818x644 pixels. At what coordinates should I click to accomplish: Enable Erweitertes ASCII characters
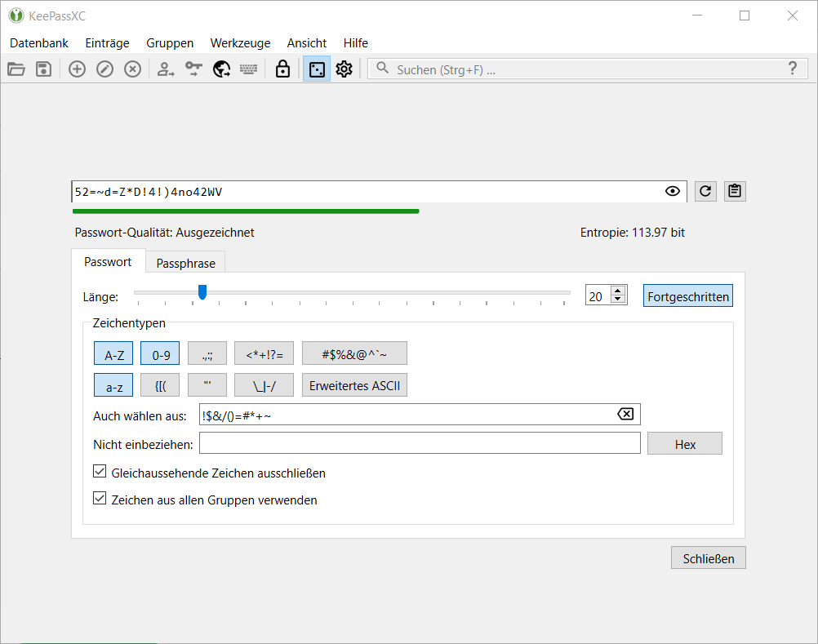(x=355, y=385)
